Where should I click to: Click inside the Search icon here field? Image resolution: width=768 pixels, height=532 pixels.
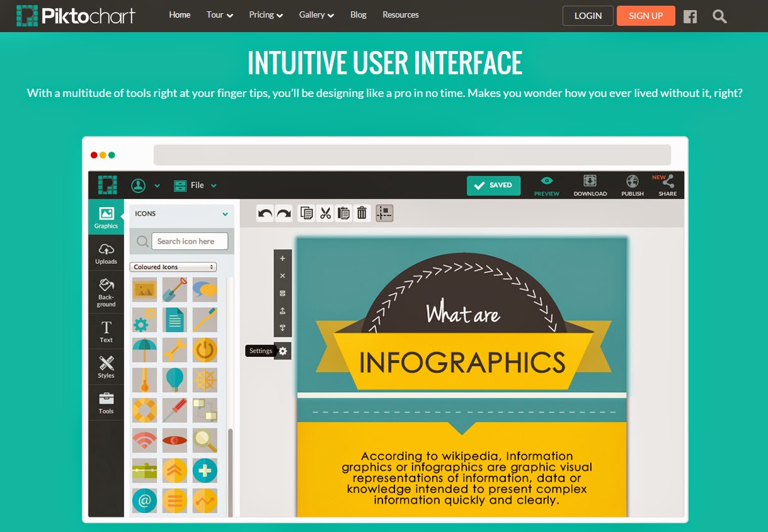(x=189, y=241)
